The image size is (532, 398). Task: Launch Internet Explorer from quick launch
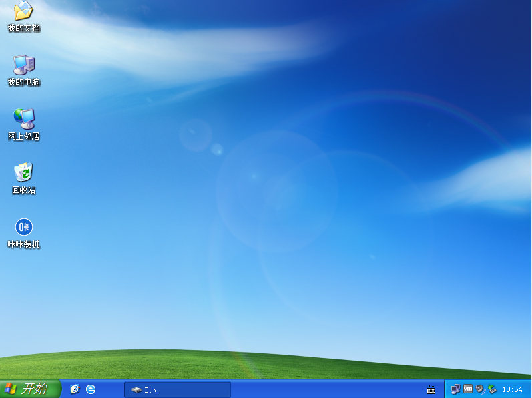[91, 389]
